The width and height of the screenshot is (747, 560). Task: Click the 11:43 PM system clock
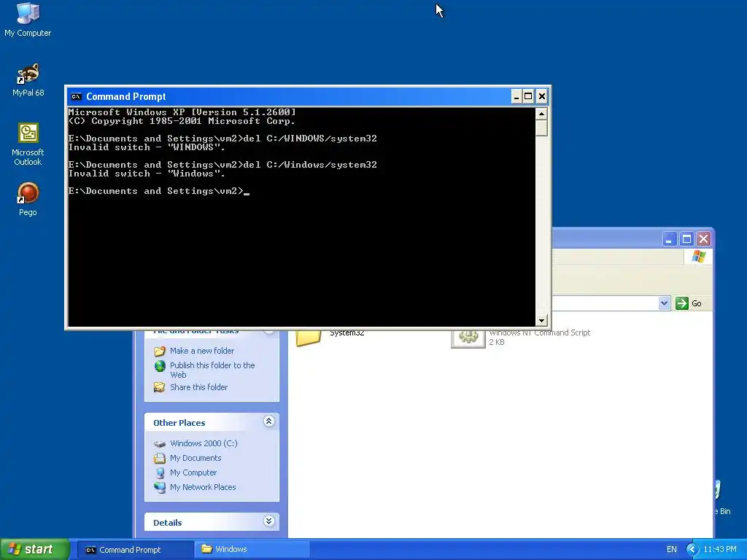pos(719,550)
